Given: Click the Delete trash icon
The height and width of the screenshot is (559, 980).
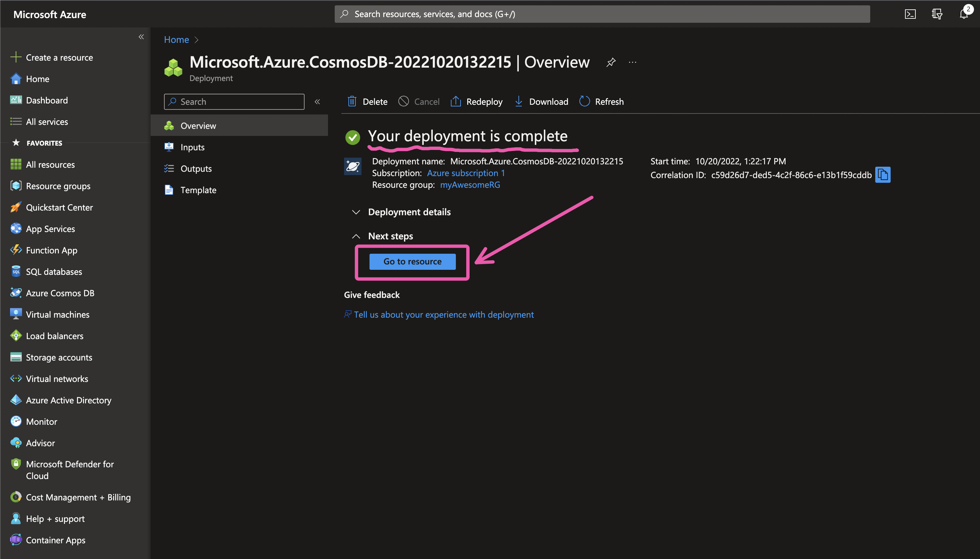Looking at the screenshot, I should pyautogui.click(x=352, y=101).
